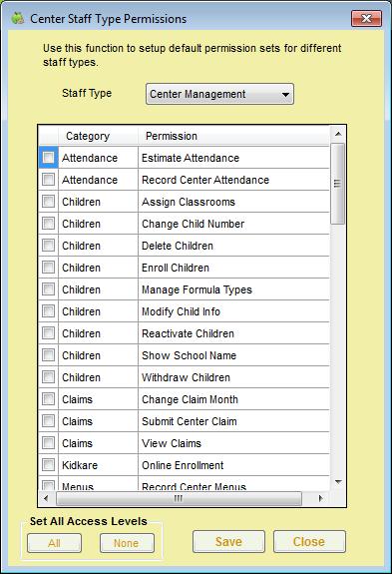Click the horizontal scrollbar thumb

pos(179,498)
